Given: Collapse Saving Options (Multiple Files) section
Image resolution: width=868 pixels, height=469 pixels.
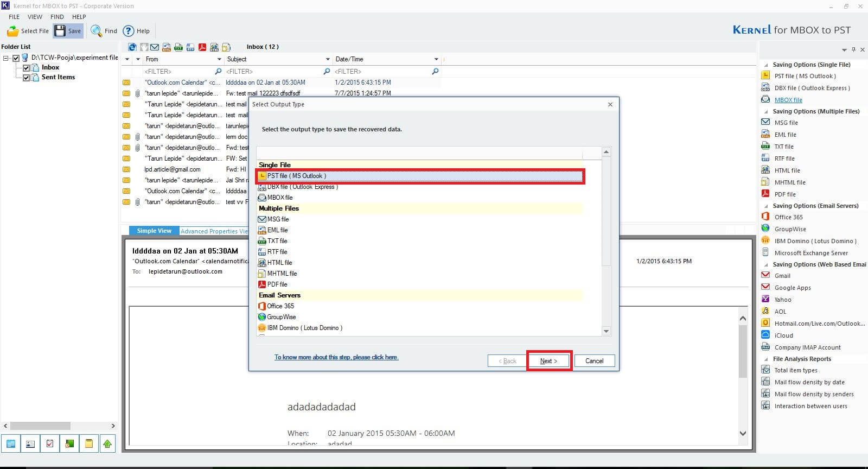Looking at the screenshot, I should pyautogui.click(x=766, y=112).
